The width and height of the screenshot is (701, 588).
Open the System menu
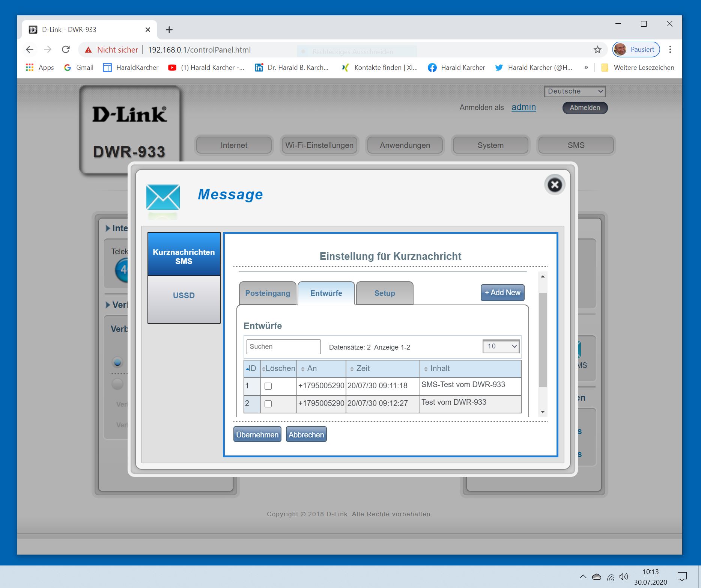pyautogui.click(x=490, y=145)
